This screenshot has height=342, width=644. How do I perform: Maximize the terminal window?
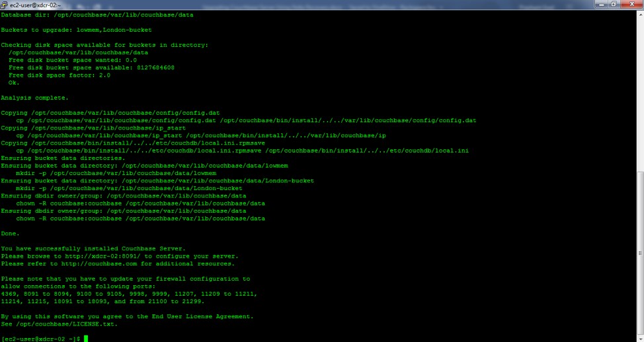click(614, 4)
